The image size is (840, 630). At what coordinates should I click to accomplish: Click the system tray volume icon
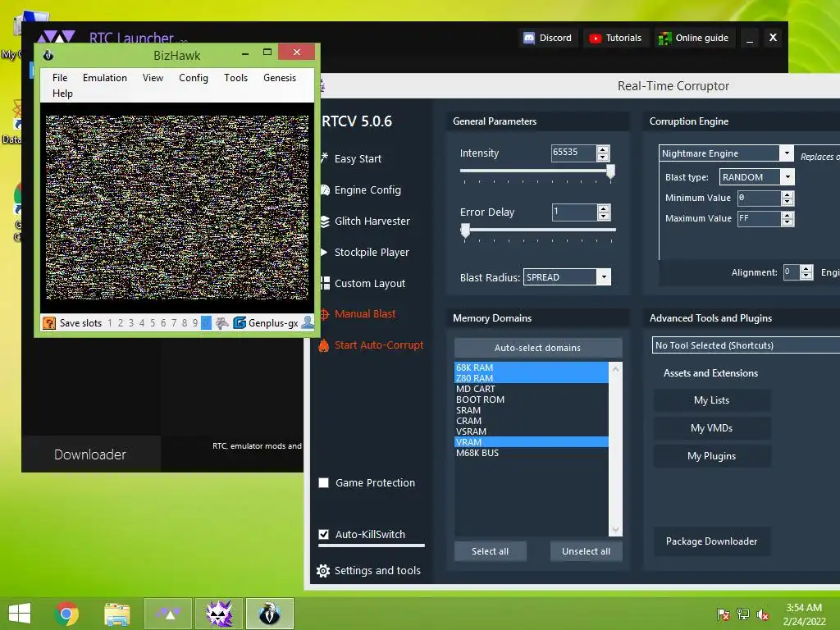tap(763, 614)
